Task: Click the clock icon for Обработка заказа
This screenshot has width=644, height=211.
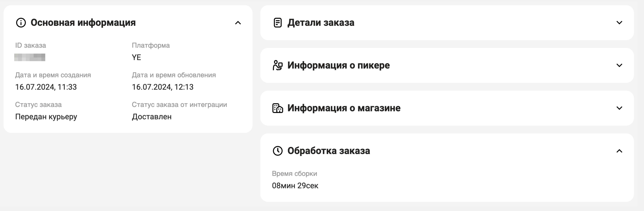Action: [277, 151]
